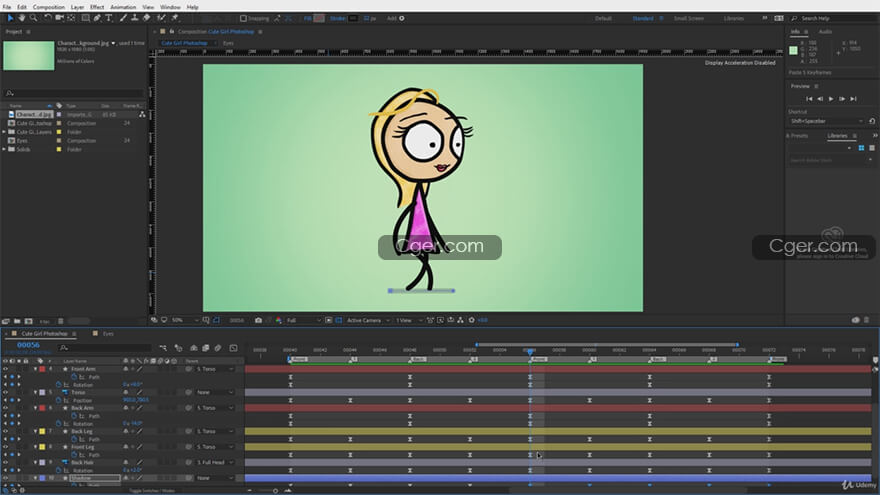
Task: Toggle the transparency grid button
Action: [x=339, y=320]
